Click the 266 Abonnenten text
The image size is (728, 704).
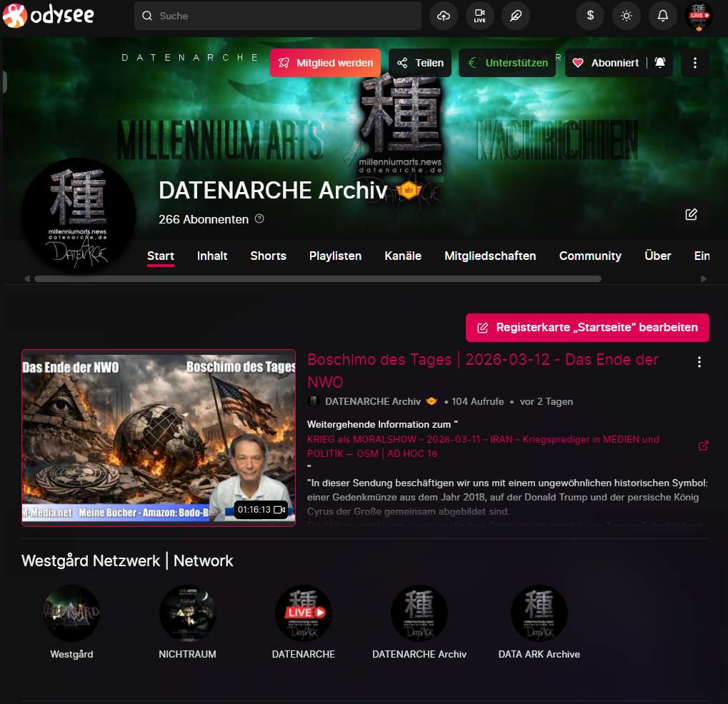tap(204, 219)
